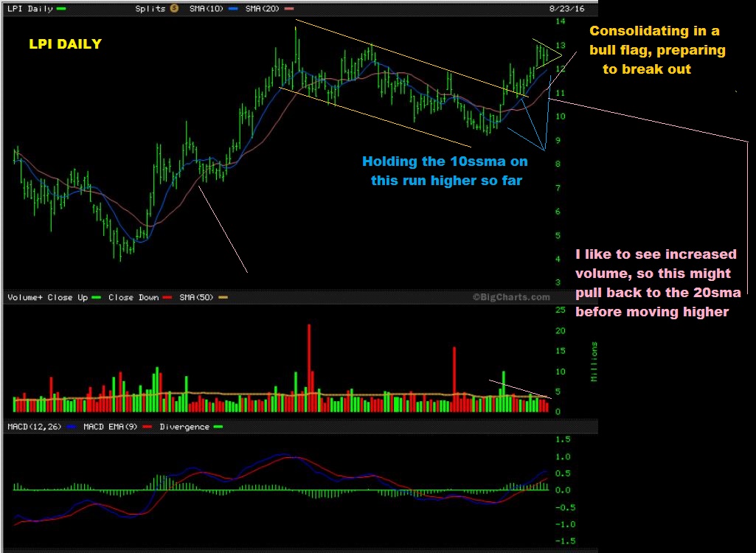Select the pink 'increased volume' note
Image resolution: width=756 pixels, height=553 pixels.
[x=656, y=283]
